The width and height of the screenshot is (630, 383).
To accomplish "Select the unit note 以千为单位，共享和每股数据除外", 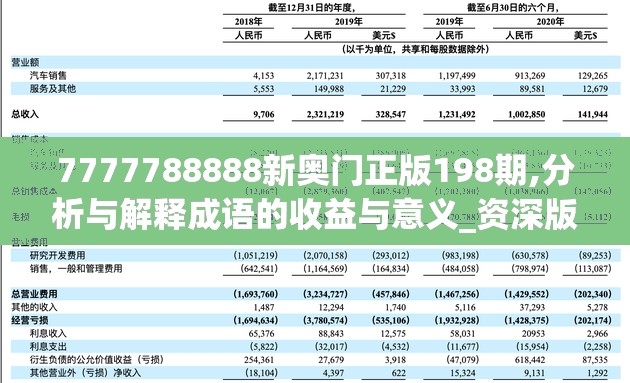I will (415, 49).
